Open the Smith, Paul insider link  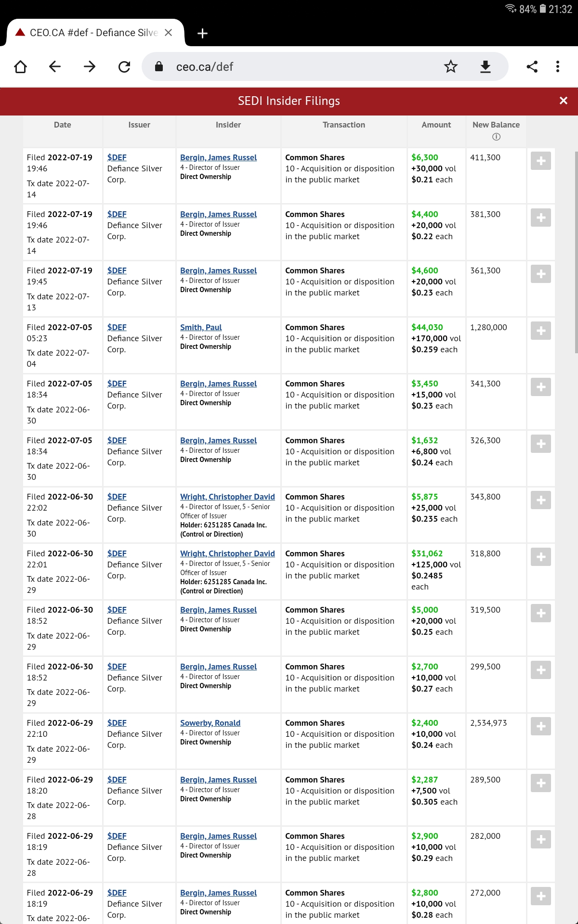click(x=201, y=327)
